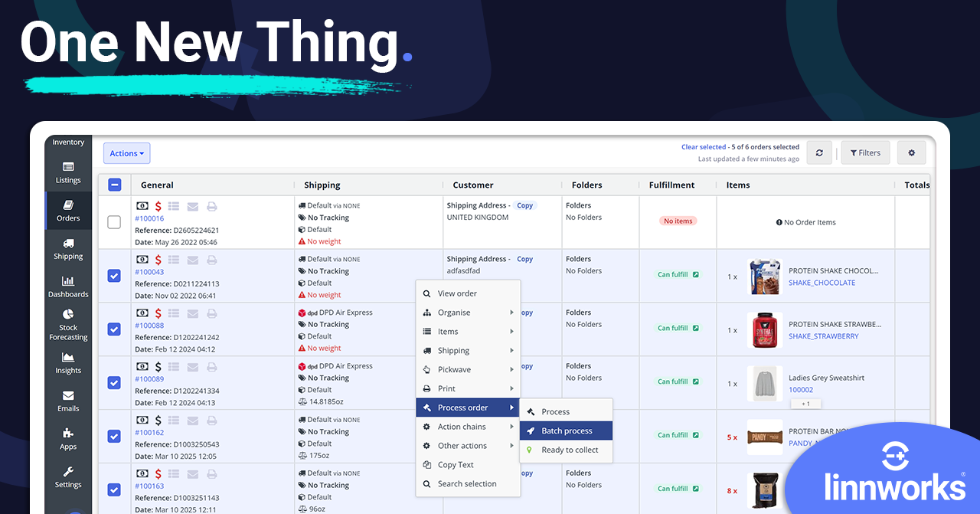The width and height of the screenshot is (980, 514).
Task: Click the Clear selected link
Action: (703, 146)
